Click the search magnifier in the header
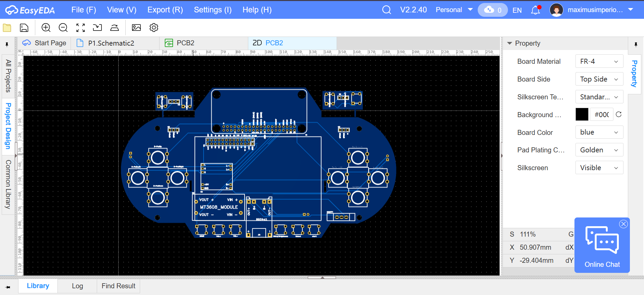This screenshot has width=644, height=295. (387, 10)
